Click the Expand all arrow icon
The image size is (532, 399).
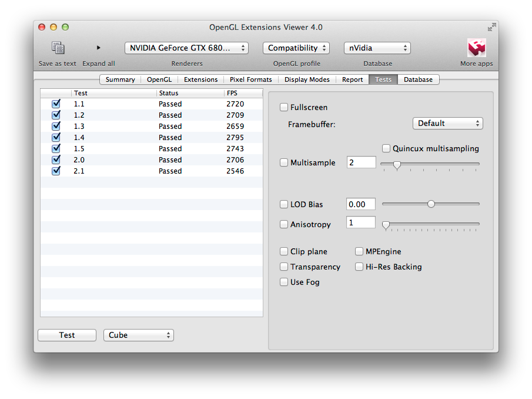click(x=98, y=48)
